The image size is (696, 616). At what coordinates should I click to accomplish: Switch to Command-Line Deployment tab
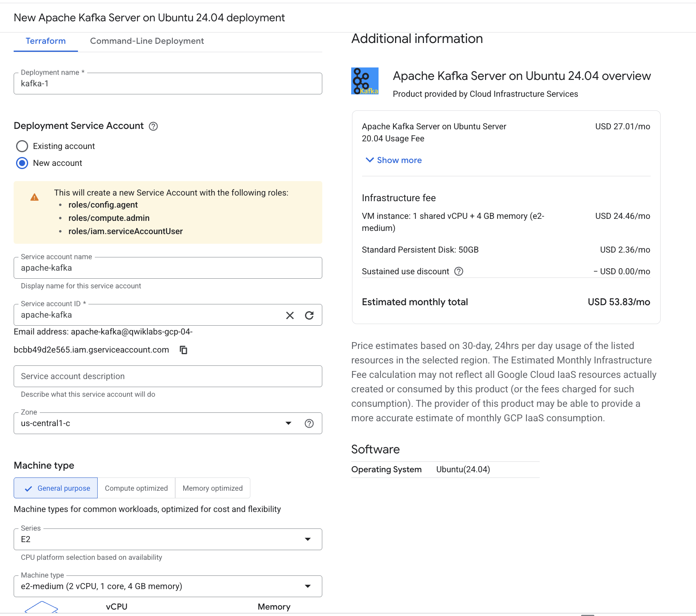tap(147, 41)
